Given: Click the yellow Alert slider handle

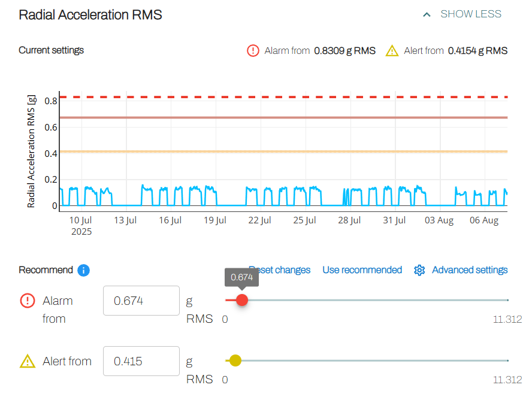Looking at the screenshot, I should [x=235, y=360].
